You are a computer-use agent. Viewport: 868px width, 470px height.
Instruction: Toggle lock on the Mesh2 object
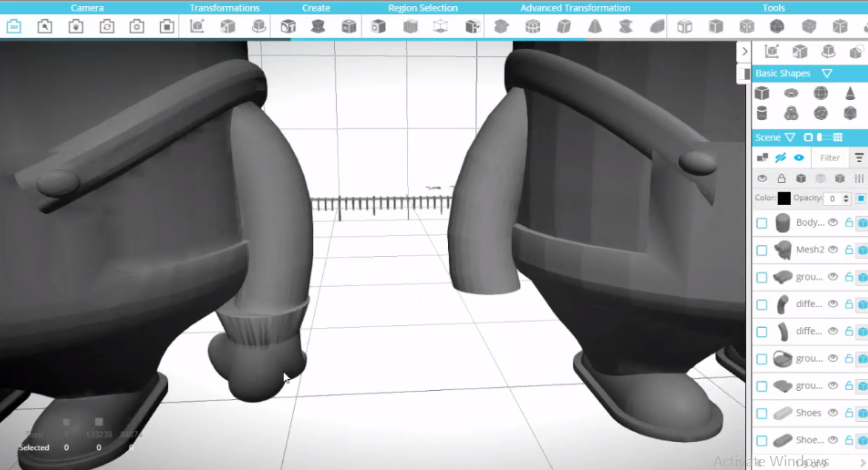[849, 249]
